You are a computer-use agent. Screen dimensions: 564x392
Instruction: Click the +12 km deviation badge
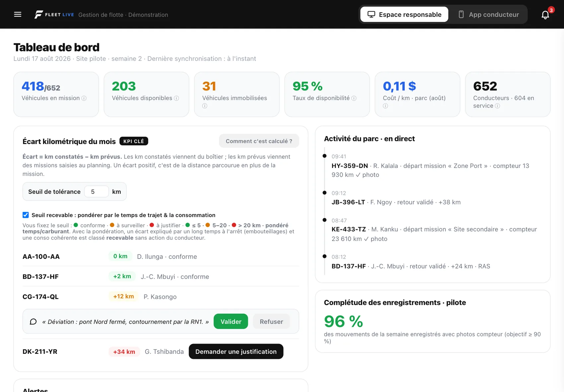tap(123, 296)
